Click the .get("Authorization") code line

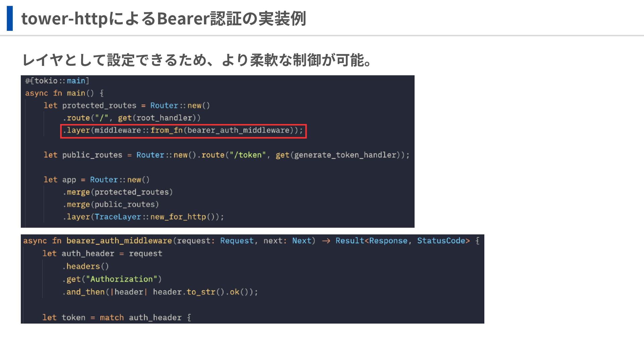click(112, 279)
